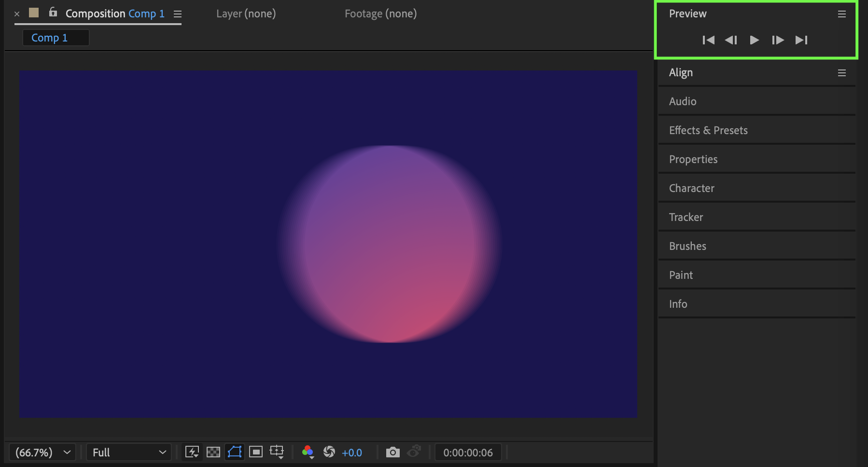Open the Full resolution dropdown
Viewport: 868px width, 467px height.
pyautogui.click(x=129, y=453)
